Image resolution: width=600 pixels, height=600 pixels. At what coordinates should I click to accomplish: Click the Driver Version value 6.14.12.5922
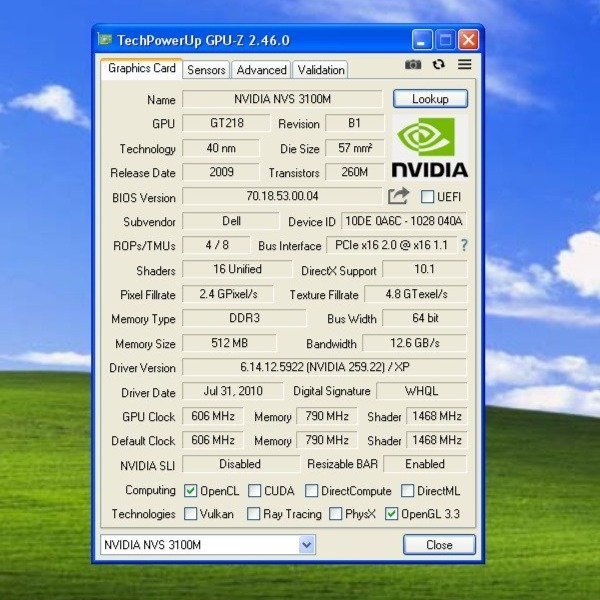click(324, 367)
